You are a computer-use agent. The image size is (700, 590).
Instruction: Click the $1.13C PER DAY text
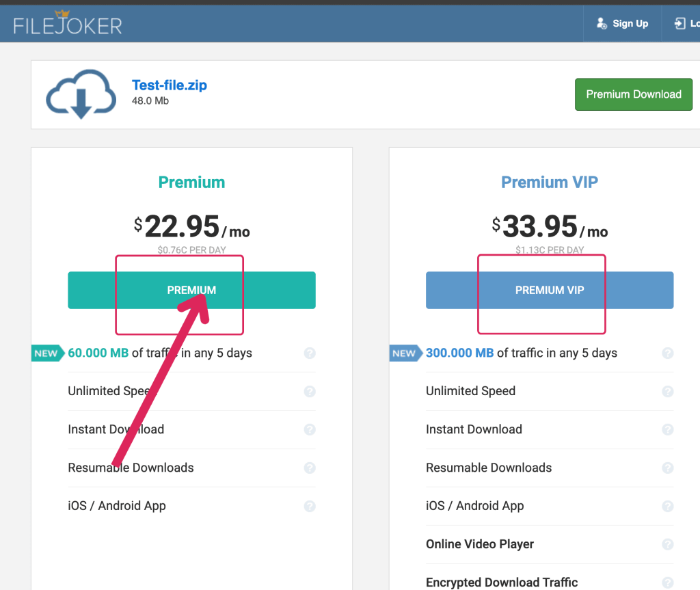(x=550, y=250)
